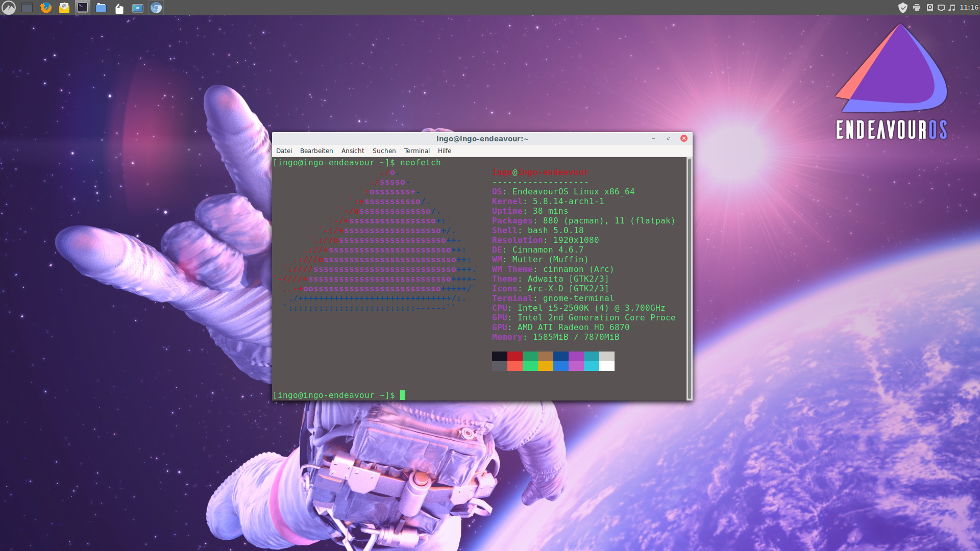Click the white paper bag panel icon

click(x=119, y=8)
